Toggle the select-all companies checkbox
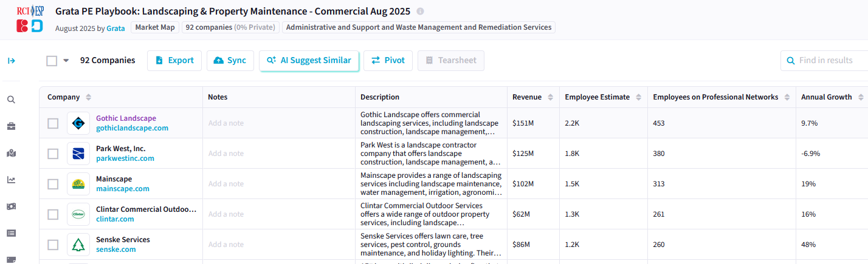The width and height of the screenshot is (868, 264). [52, 61]
